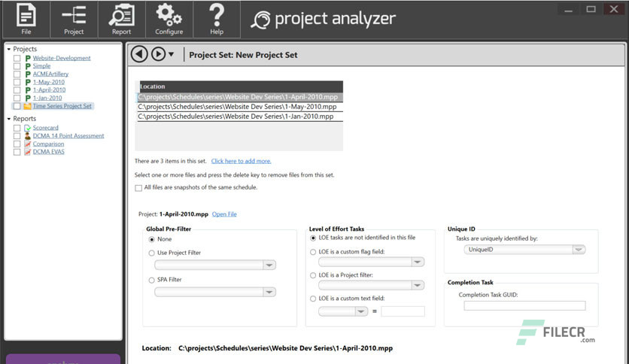Viewport: 629px width, 364px height.
Task: Check the Simple project checkbox
Action: point(17,66)
